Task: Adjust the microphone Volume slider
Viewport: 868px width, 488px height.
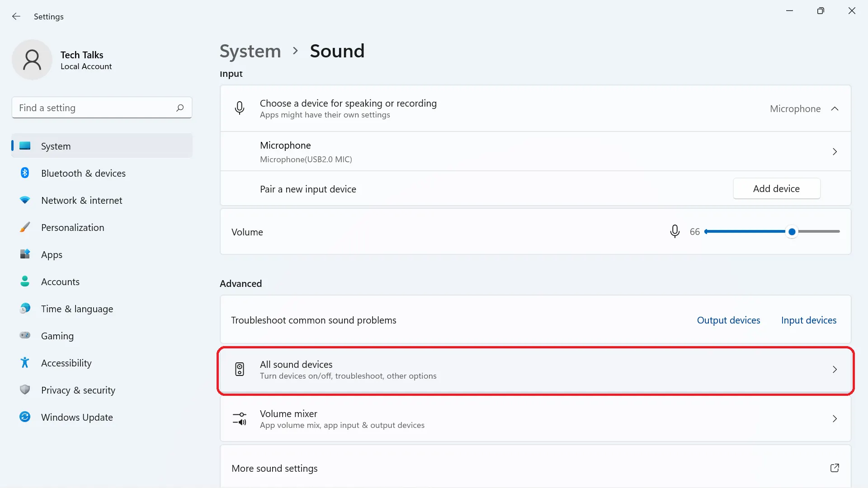Action: [x=792, y=231]
